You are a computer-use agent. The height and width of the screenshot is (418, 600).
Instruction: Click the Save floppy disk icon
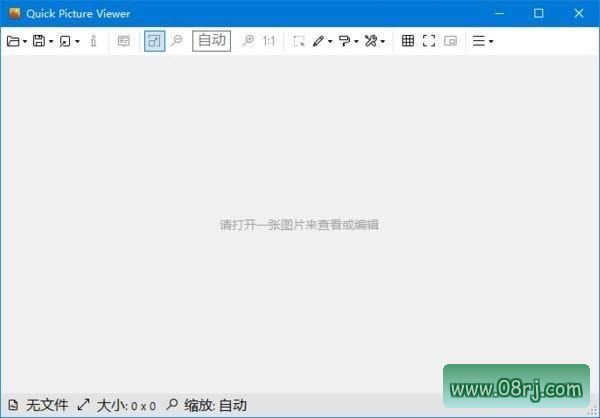click(39, 41)
